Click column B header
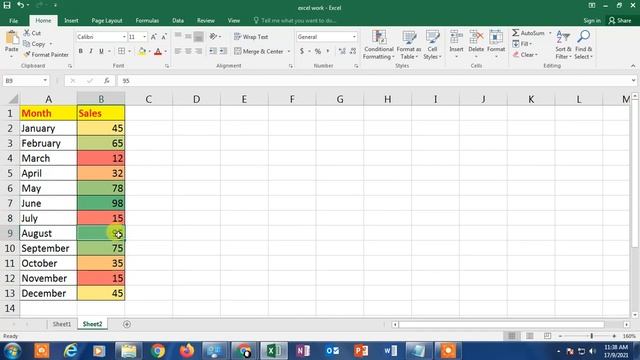640x360 pixels. point(101,99)
